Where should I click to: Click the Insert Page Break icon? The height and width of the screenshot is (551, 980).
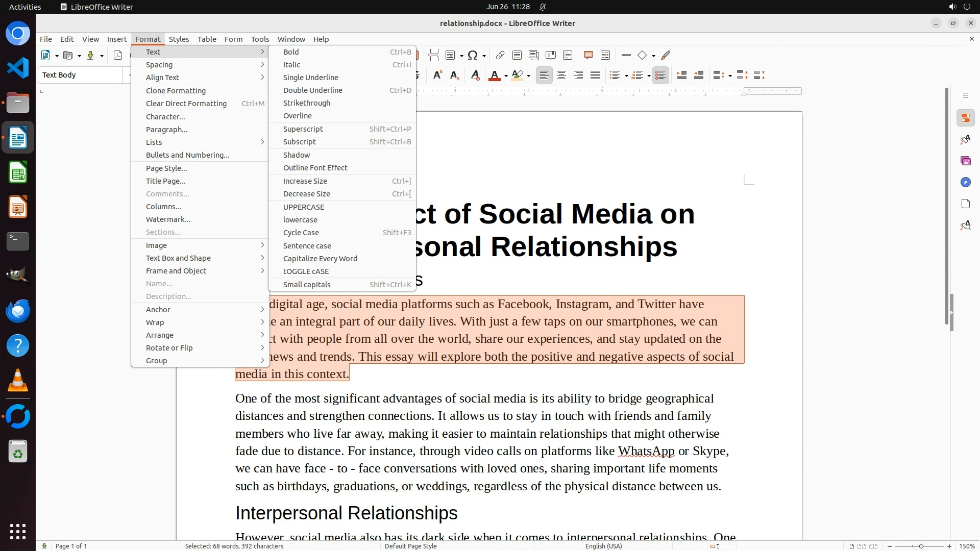coord(433,56)
